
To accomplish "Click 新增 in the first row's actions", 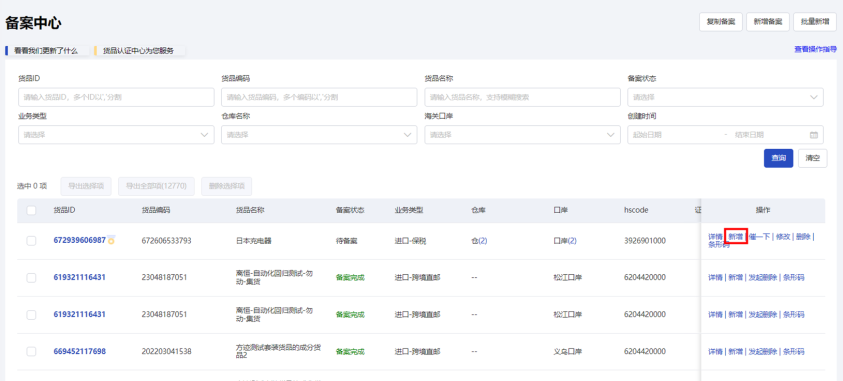I will pos(735,236).
